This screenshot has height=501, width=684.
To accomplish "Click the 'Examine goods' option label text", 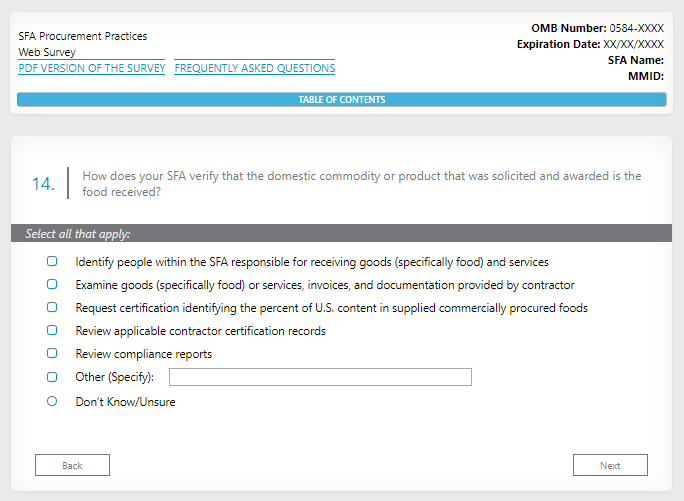I will point(325,285).
